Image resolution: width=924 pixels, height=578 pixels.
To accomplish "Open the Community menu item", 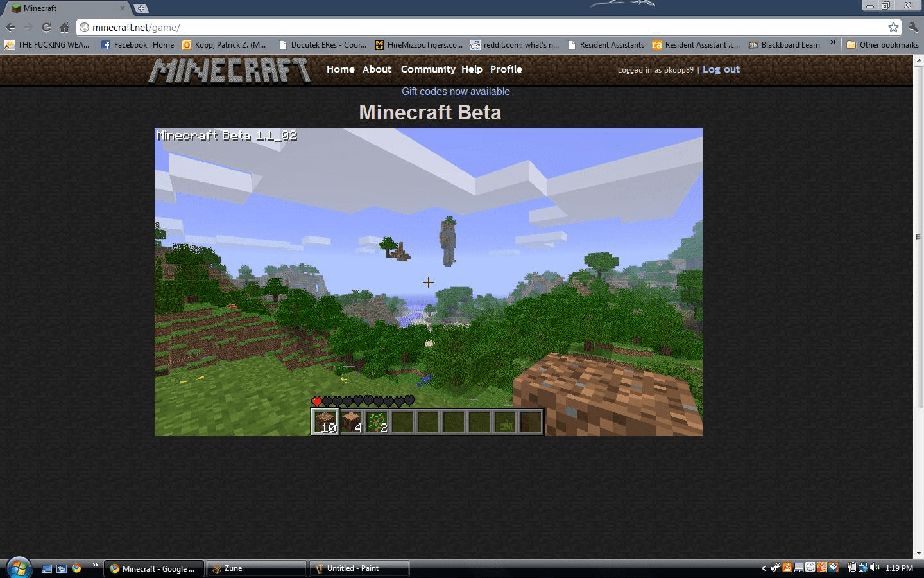I will 428,69.
